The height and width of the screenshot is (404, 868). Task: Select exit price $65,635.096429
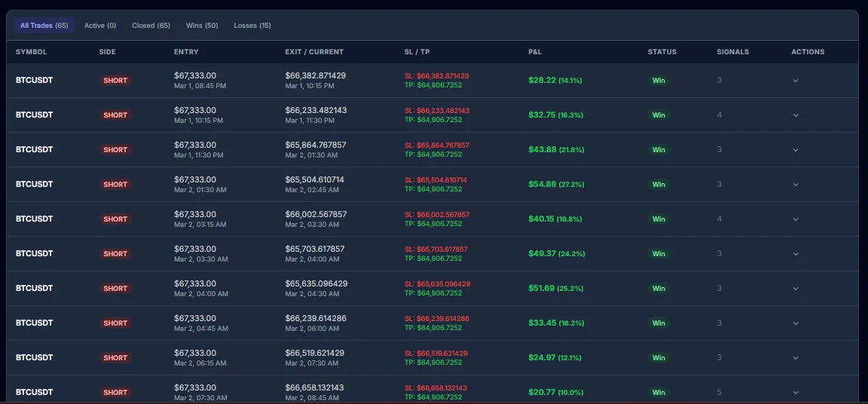[x=316, y=283]
